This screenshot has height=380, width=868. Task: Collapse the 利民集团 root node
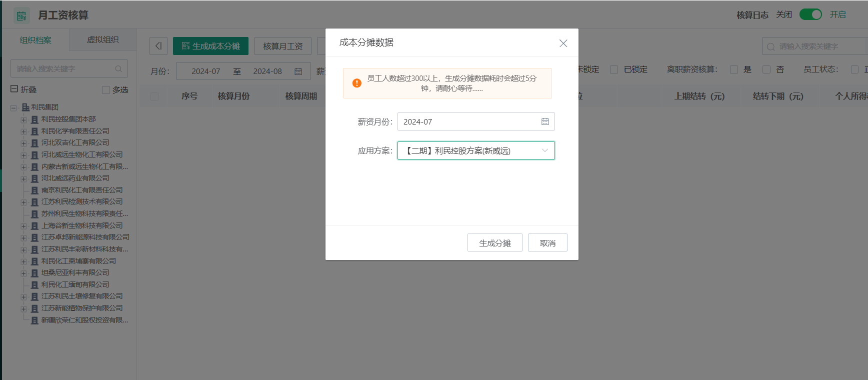point(13,107)
